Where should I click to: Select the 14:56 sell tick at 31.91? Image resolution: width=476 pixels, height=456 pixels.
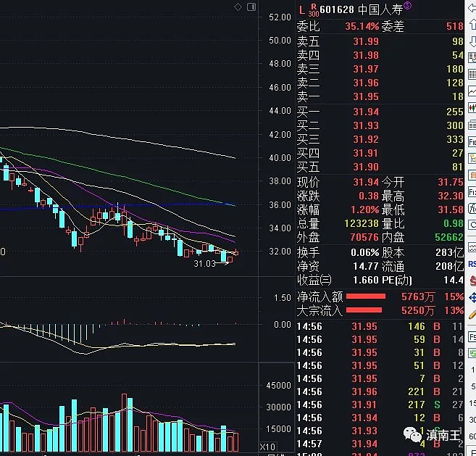(380, 405)
